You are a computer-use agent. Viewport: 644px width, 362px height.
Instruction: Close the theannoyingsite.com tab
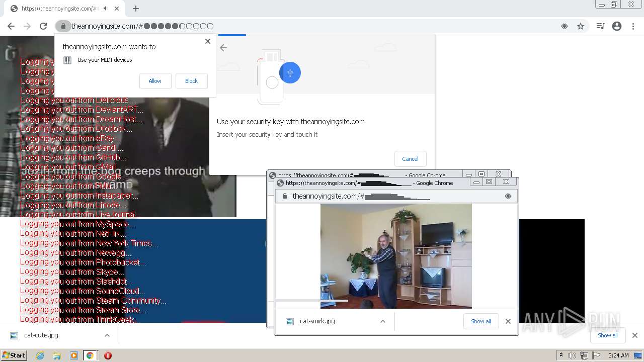tap(117, 9)
